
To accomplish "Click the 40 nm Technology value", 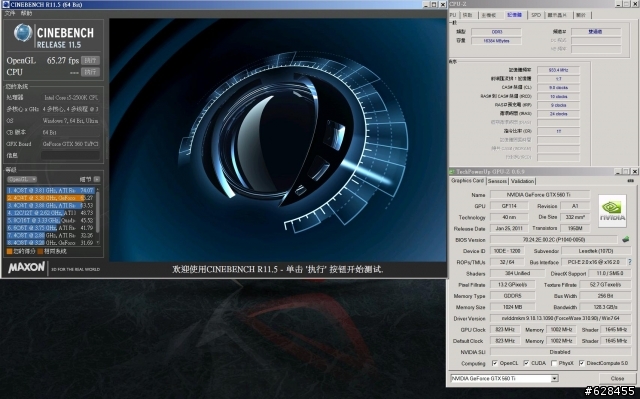I will point(509,217).
